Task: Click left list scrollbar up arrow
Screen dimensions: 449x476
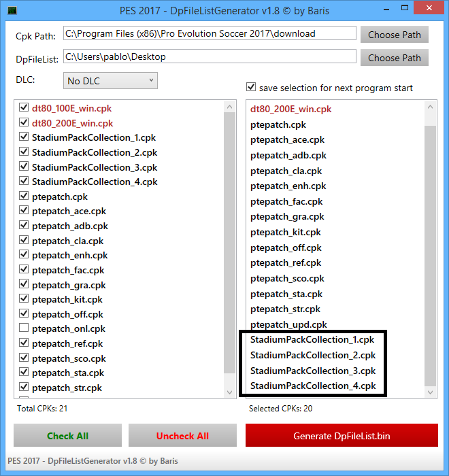Action: click(x=230, y=107)
